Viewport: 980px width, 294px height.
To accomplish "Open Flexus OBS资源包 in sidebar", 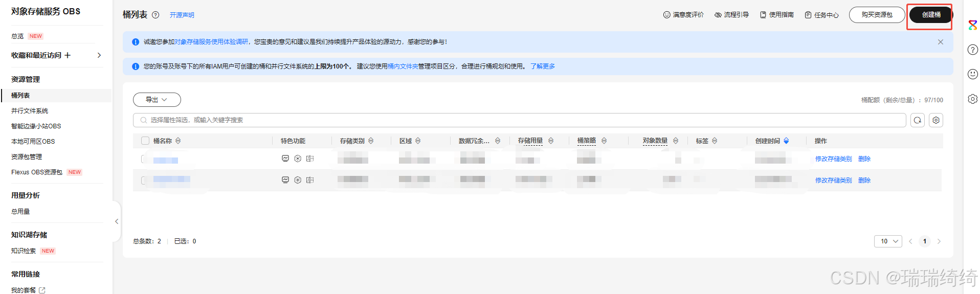I will pyautogui.click(x=37, y=172).
